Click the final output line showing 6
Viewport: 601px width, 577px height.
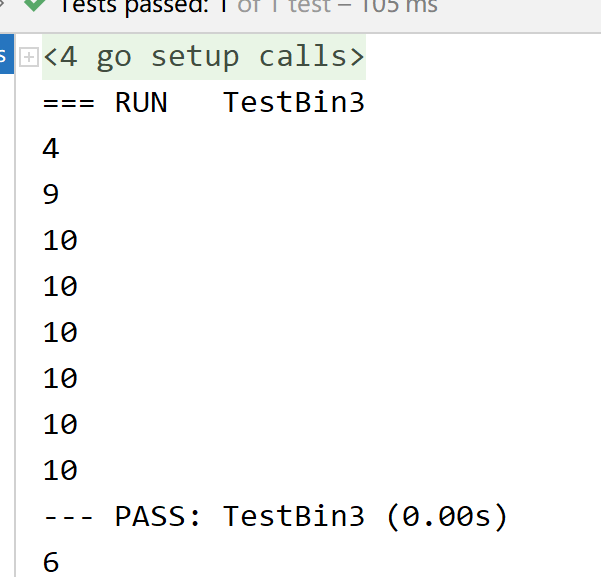coord(51,563)
